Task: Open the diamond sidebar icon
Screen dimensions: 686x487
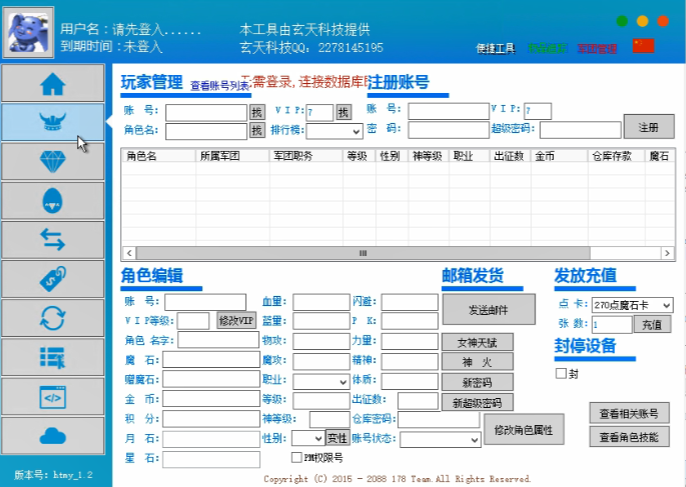Action: 52,161
